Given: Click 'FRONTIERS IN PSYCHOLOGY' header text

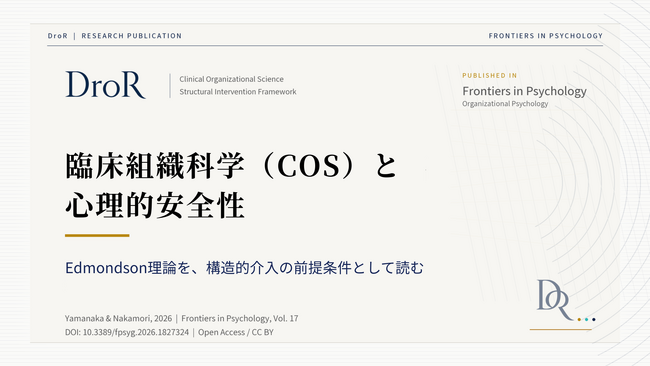Looking at the screenshot, I should [x=546, y=36].
